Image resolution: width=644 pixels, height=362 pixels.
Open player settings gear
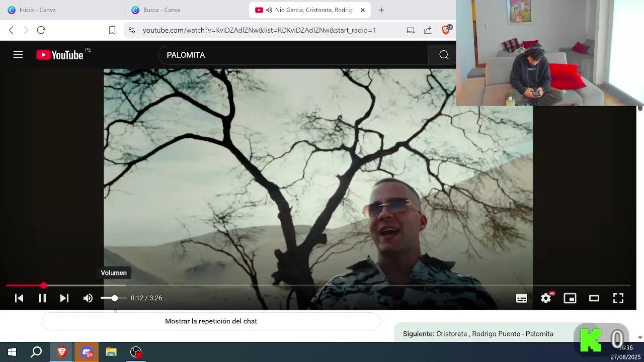coord(546,298)
